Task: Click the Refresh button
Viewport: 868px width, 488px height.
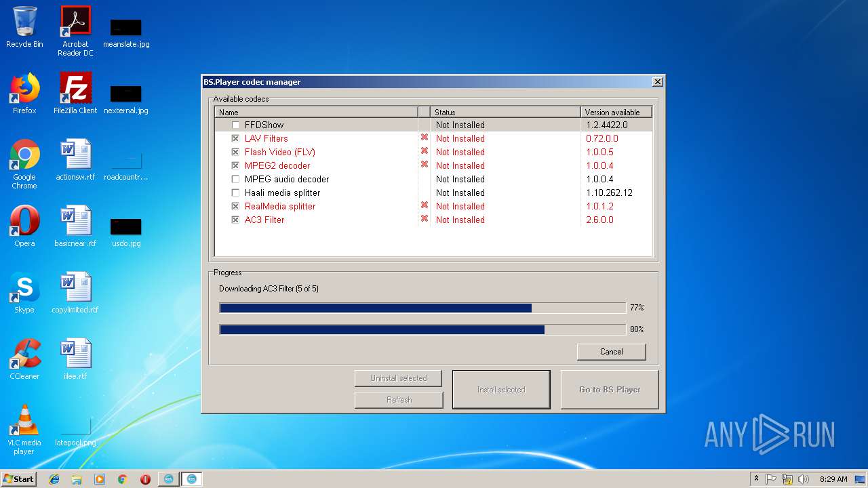Action: 398,400
